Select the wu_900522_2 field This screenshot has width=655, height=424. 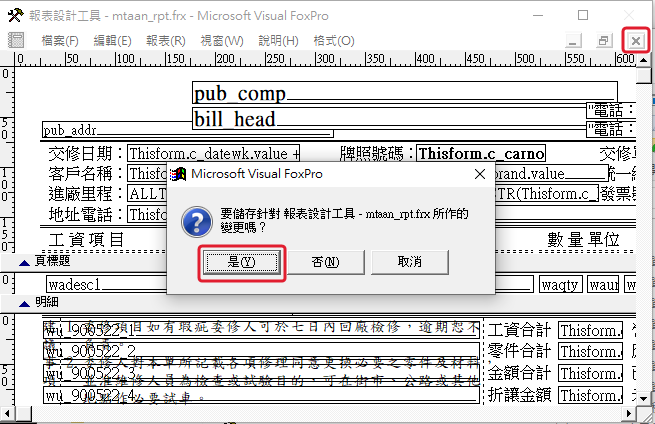tap(261, 351)
